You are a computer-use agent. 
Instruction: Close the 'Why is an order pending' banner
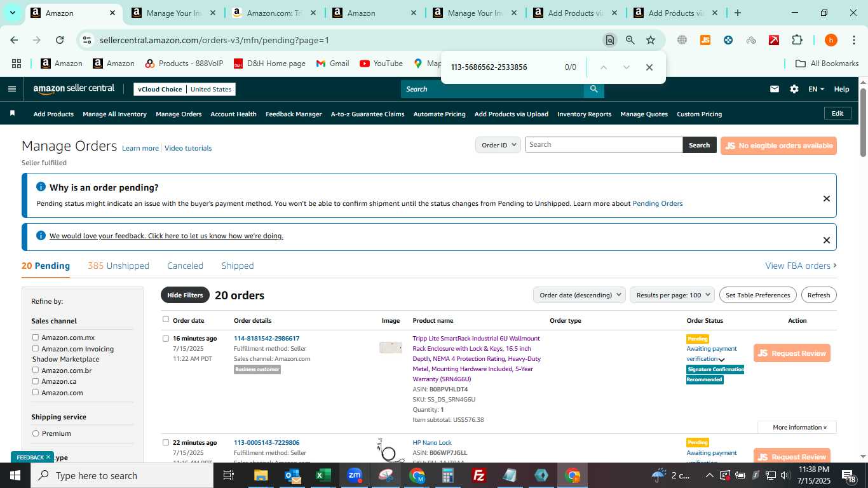click(826, 199)
